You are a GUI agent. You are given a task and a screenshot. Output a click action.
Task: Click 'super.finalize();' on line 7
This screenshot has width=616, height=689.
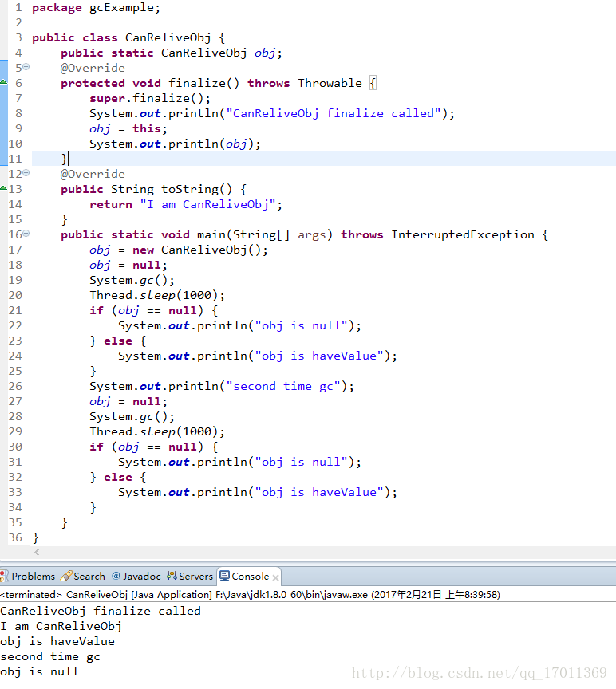pos(150,98)
